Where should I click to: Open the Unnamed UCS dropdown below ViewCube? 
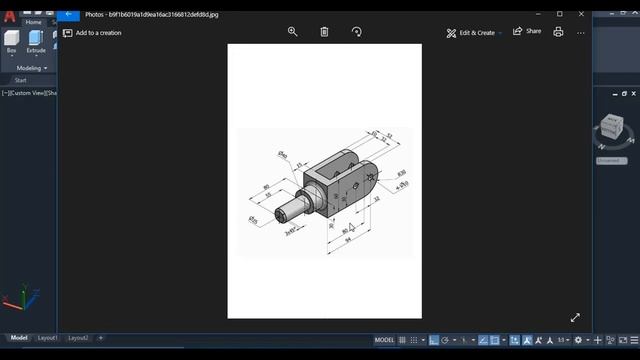pos(611,161)
